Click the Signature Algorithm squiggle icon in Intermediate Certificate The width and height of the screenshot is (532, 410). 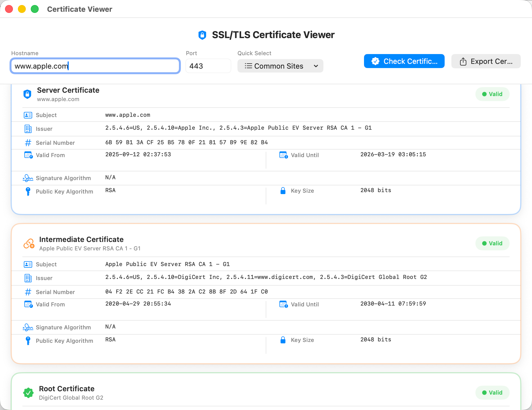pos(27,327)
